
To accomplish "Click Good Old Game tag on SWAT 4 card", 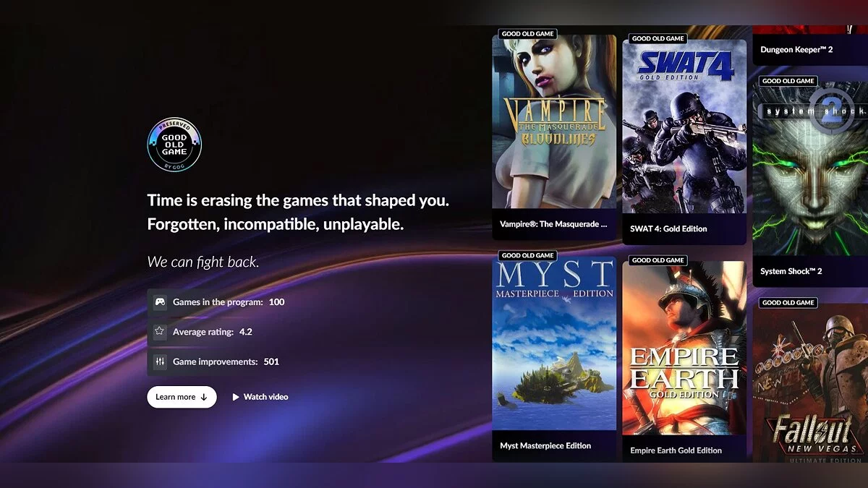I will (658, 38).
